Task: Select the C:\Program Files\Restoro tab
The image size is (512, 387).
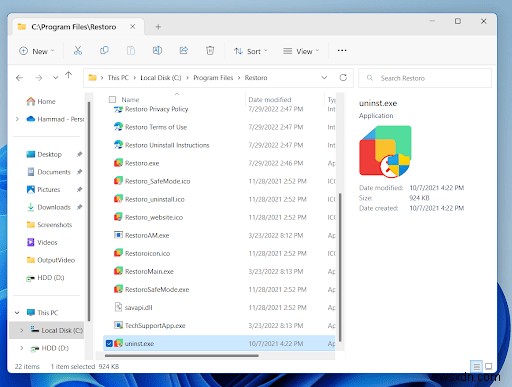Action: [x=74, y=27]
